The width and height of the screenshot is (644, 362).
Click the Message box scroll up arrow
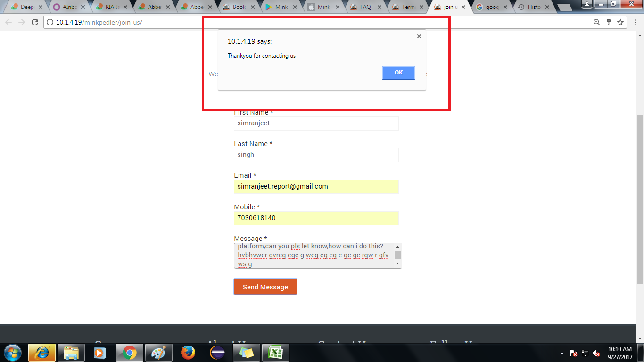click(x=397, y=247)
